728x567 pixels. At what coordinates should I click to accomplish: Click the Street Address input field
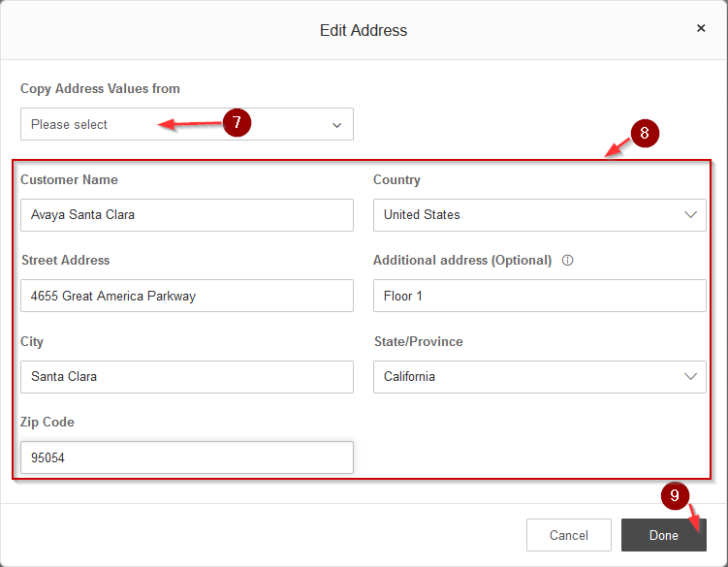click(187, 296)
